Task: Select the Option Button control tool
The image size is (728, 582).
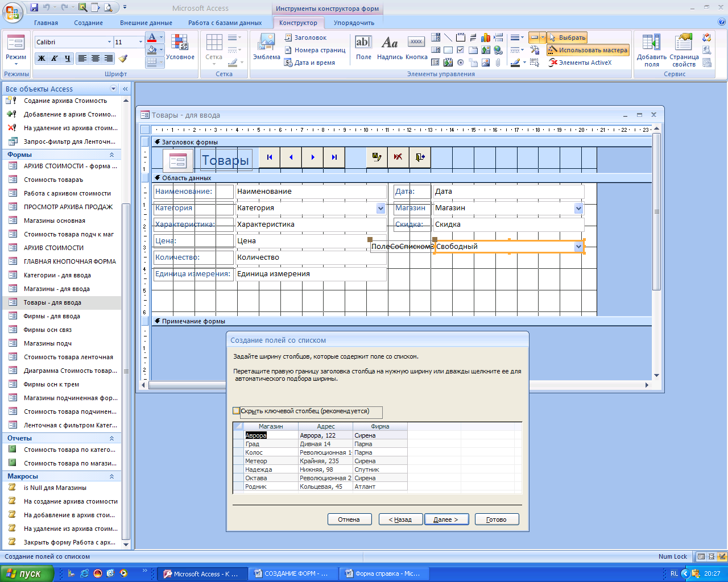Action: click(x=461, y=63)
